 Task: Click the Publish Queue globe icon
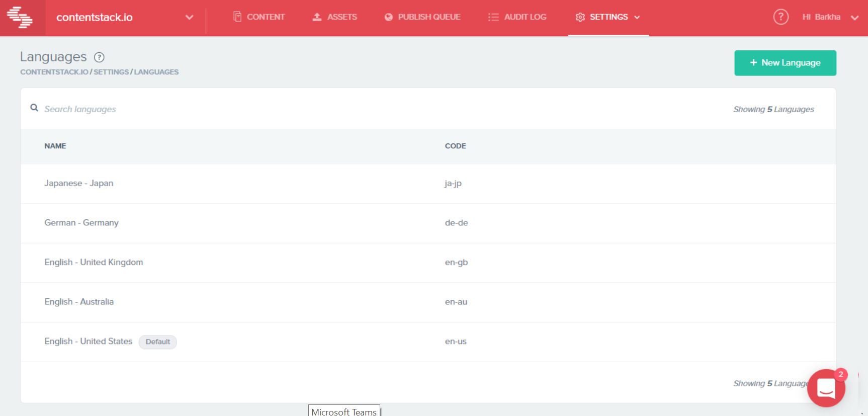point(388,17)
